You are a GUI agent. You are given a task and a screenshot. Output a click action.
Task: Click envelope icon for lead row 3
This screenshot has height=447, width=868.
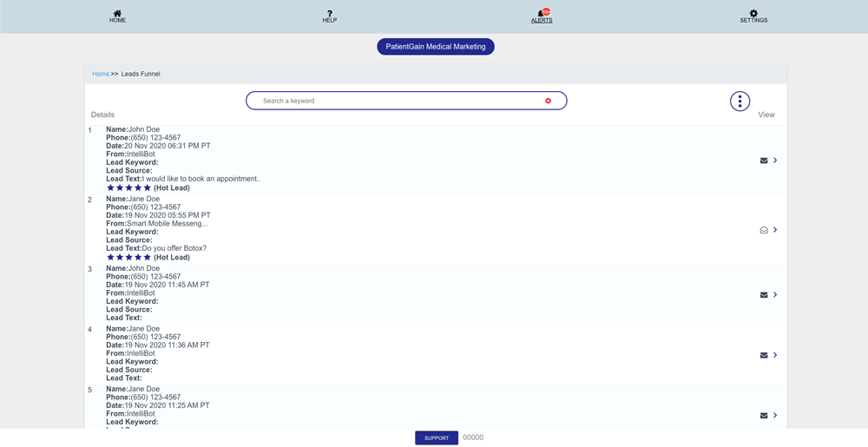[764, 295]
